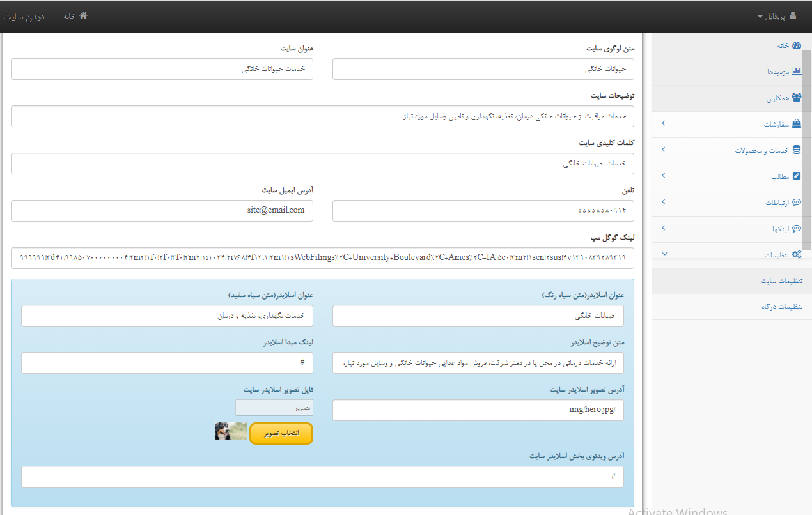Click the gears icon beside تنظیمات
The width and height of the screenshot is (812, 515).
(x=796, y=254)
